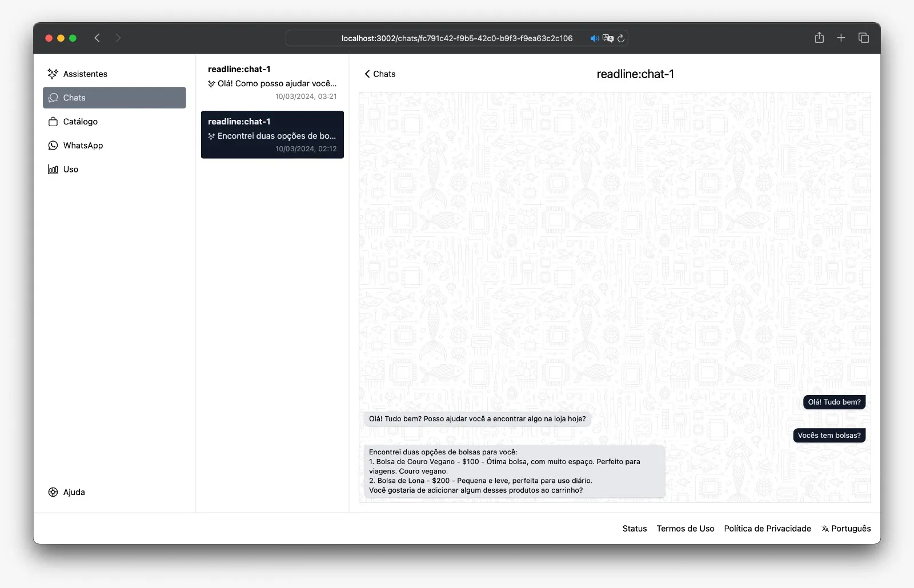
Task: Select chat dated 10/03/2024, 02:12
Action: click(272, 135)
